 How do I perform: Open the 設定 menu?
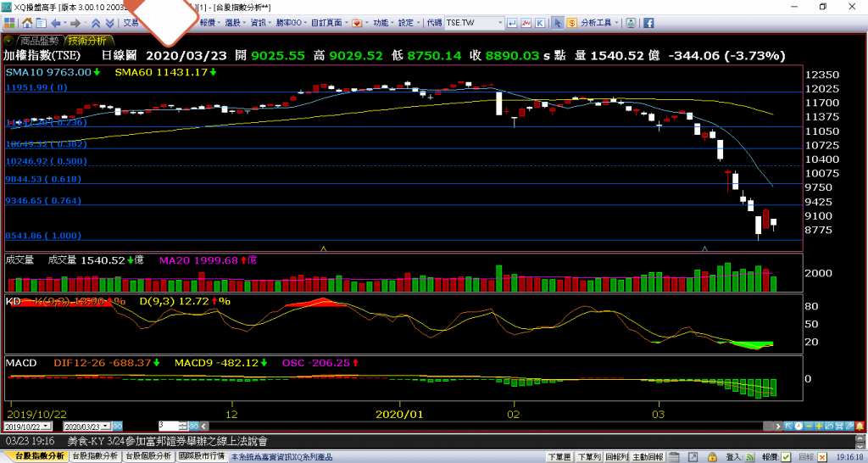pyautogui.click(x=409, y=23)
